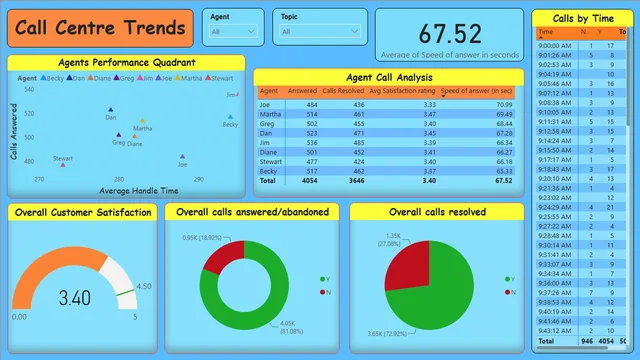Click the Diane legend triangle marker
The image size is (640, 360).
(91, 78)
